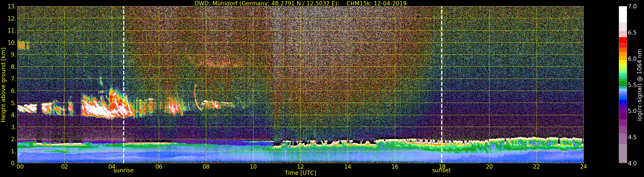Click the dashed white sunset line in the plot
The width and height of the screenshot is (644, 177).
tap(442, 85)
